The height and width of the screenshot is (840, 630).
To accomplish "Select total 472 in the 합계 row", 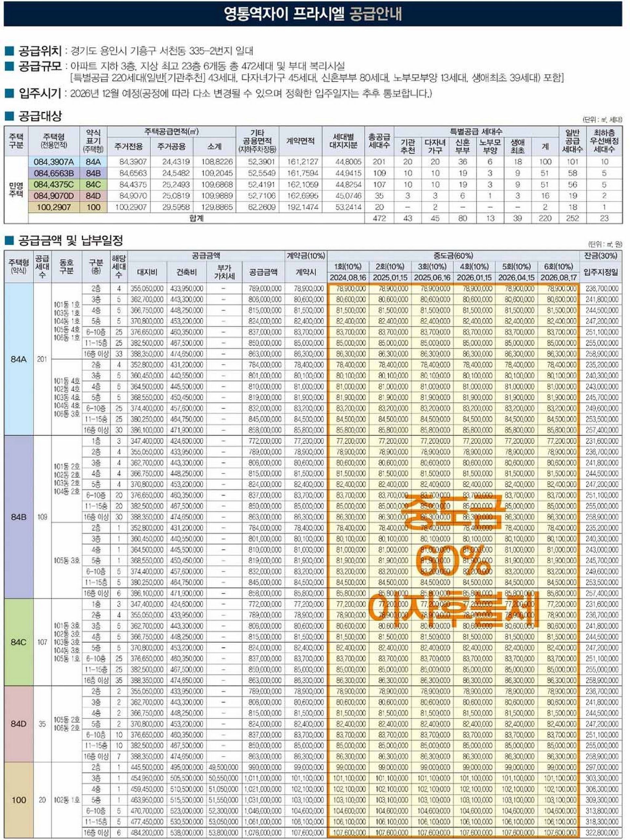I will [379, 218].
